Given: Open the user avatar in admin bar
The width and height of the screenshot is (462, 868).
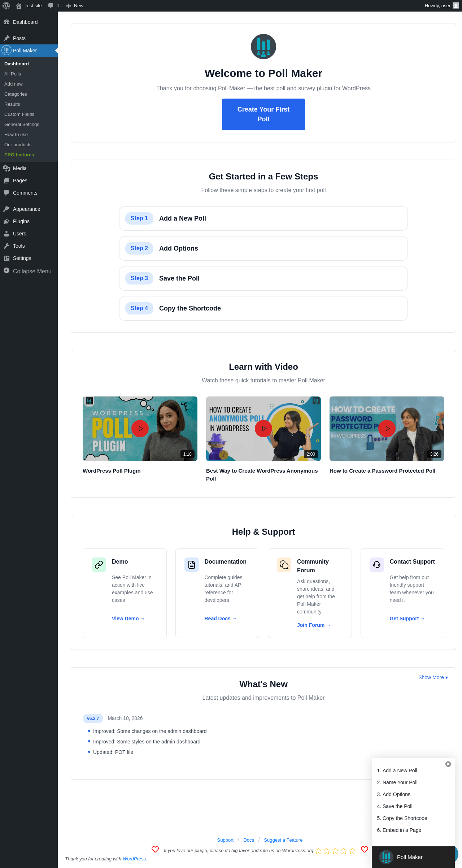Looking at the screenshot, I should (x=456, y=6).
